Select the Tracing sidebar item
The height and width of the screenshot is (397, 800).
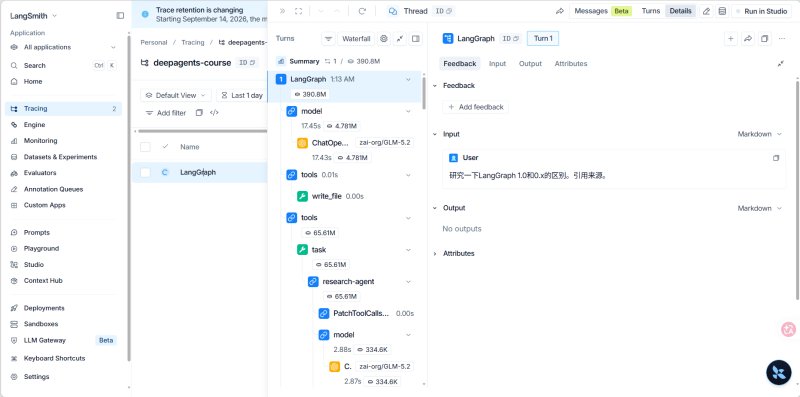63,109
